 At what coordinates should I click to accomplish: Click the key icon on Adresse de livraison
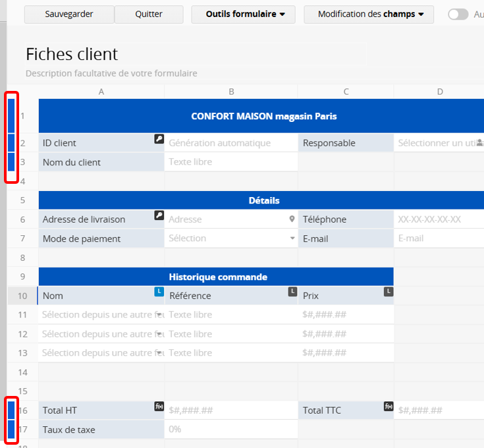pos(159,215)
